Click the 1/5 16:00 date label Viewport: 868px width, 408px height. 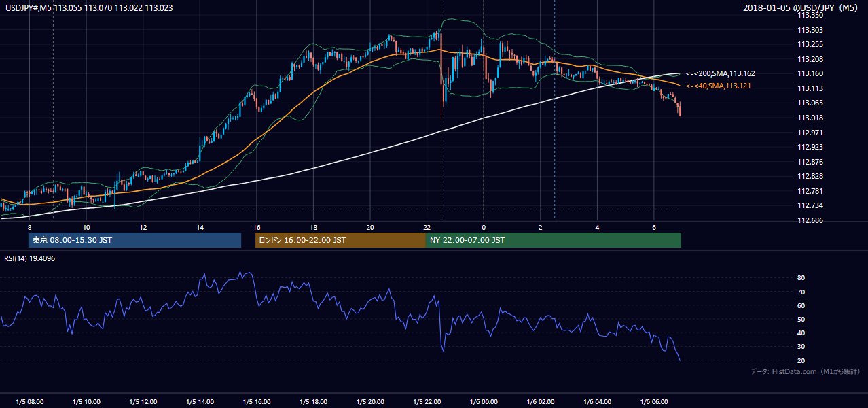pos(257,402)
